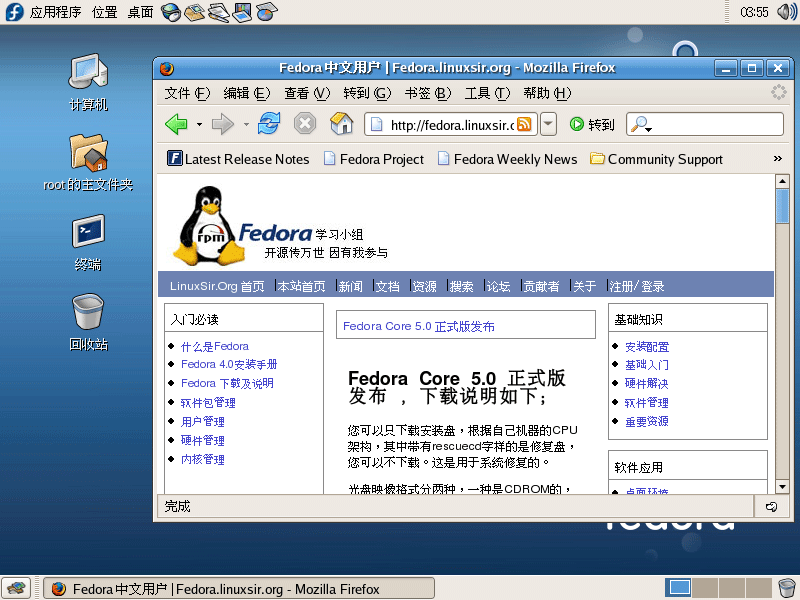Open the Latest Release Notes bookmark
Image resolution: width=800 pixels, height=600 pixels.
[x=238, y=159]
